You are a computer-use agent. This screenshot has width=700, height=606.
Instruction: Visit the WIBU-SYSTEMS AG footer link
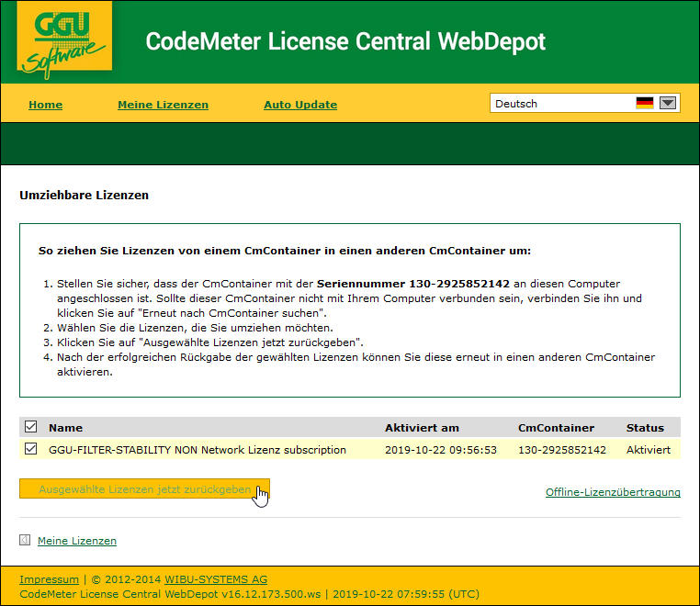click(x=216, y=579)
